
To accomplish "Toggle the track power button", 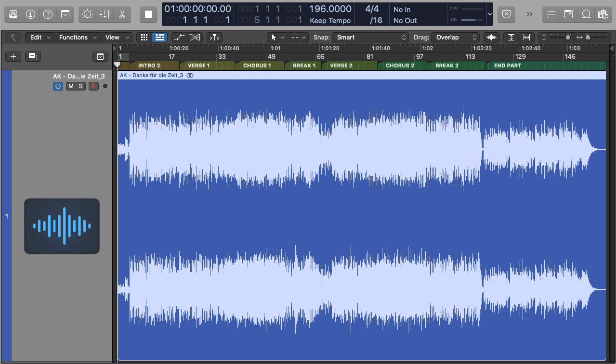I will point(58,86).
